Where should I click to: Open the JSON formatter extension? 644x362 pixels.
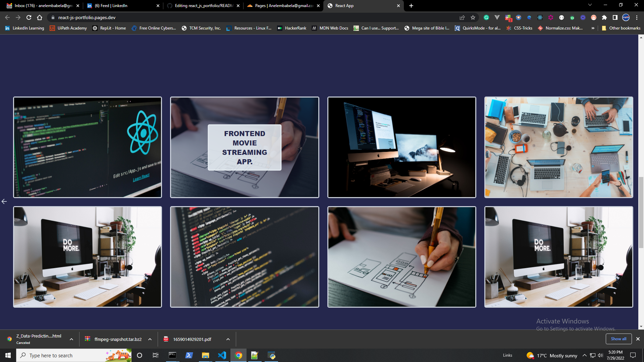561,17
